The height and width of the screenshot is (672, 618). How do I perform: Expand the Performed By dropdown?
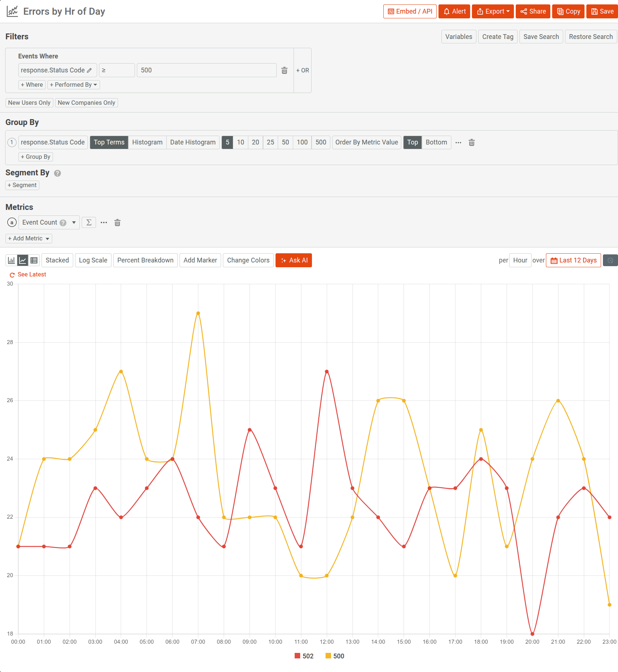73,85
